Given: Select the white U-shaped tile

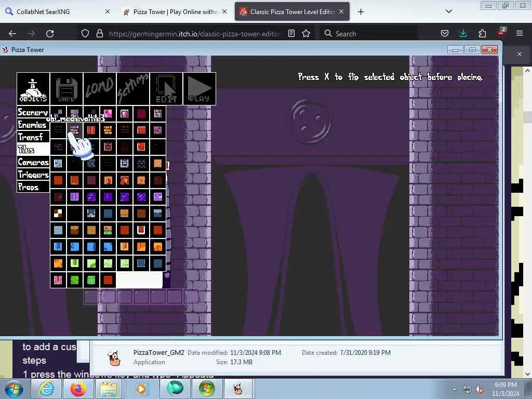Looking at the screenshot, I should coord(141,230).
